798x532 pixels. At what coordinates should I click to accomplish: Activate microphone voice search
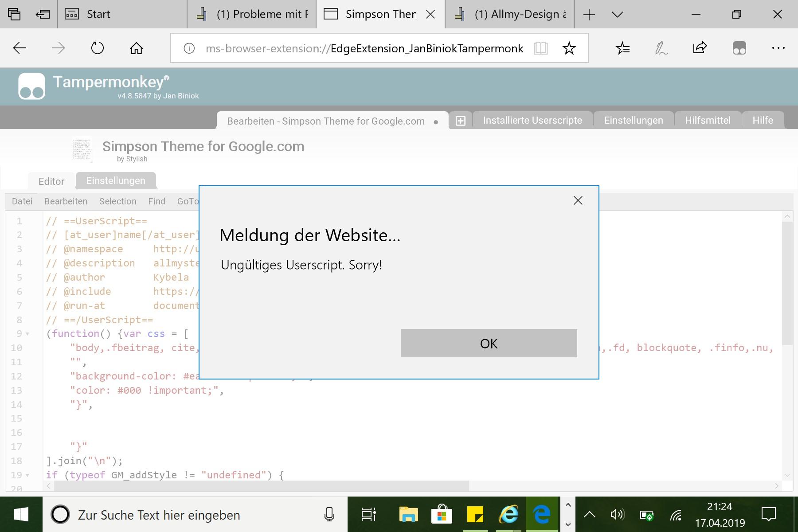pos(329,515)
